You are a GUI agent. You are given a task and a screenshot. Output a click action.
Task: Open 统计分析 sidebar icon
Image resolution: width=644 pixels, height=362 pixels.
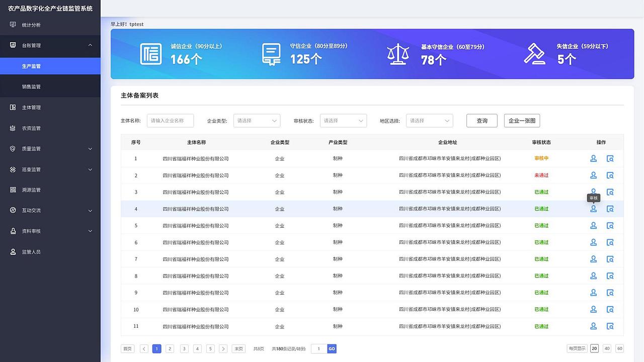point(13,25)
